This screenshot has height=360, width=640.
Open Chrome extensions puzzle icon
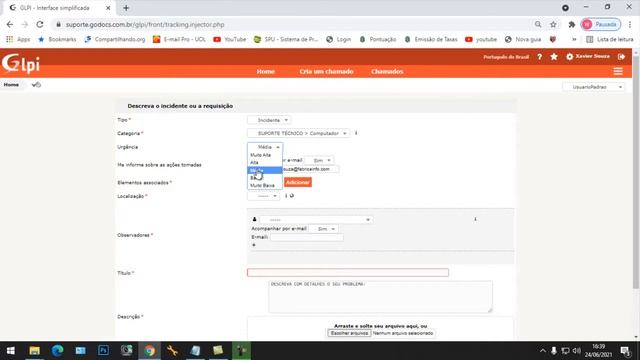pos(572,24)
